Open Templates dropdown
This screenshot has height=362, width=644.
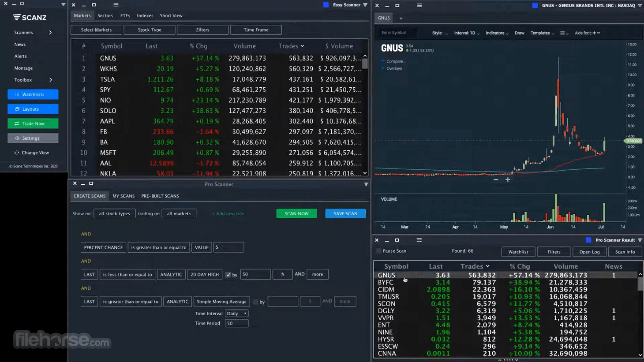click(x=542, y=33)
